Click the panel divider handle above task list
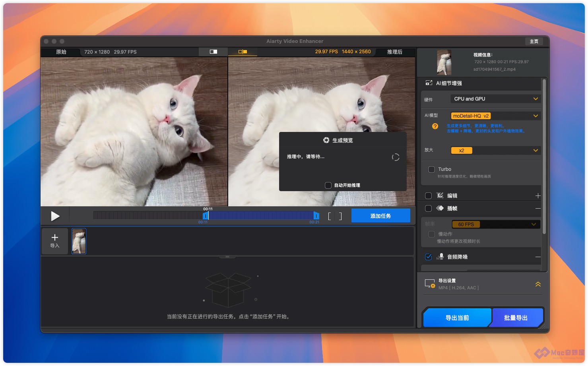 (227, 257)
